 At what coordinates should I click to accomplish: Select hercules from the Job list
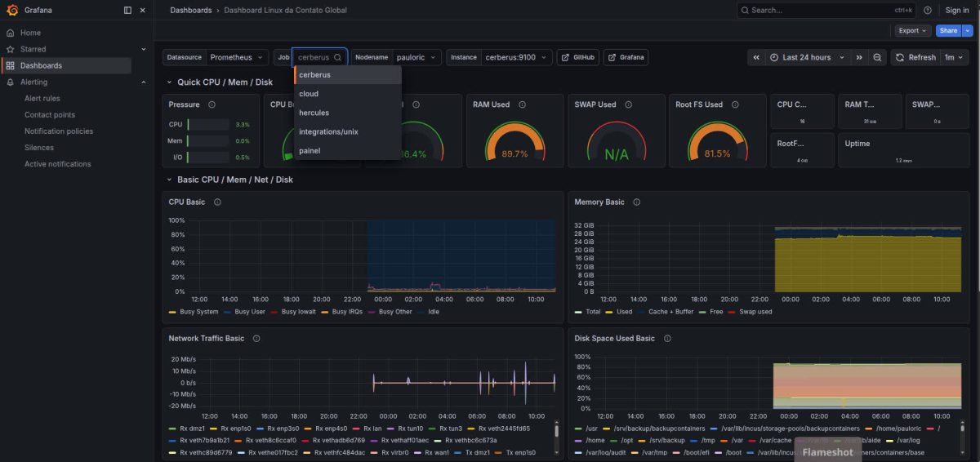pos(314,113)
